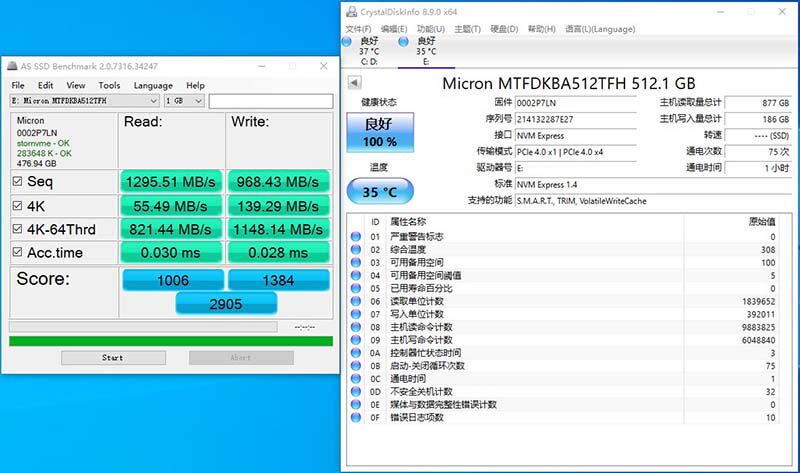Select the E: drive status orb

coord(404,42)
